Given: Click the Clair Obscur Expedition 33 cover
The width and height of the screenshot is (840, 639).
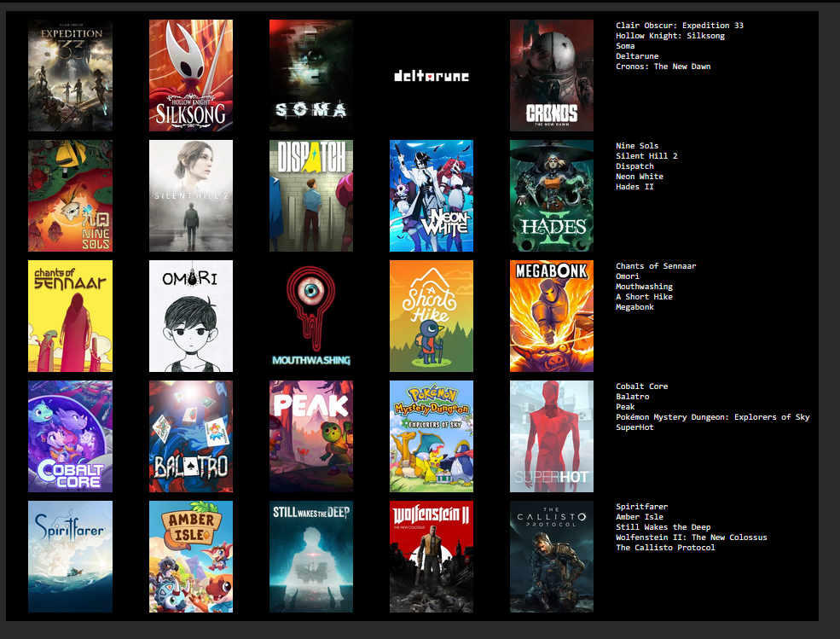Looking at the screenshot, I should tap(70, 76).
